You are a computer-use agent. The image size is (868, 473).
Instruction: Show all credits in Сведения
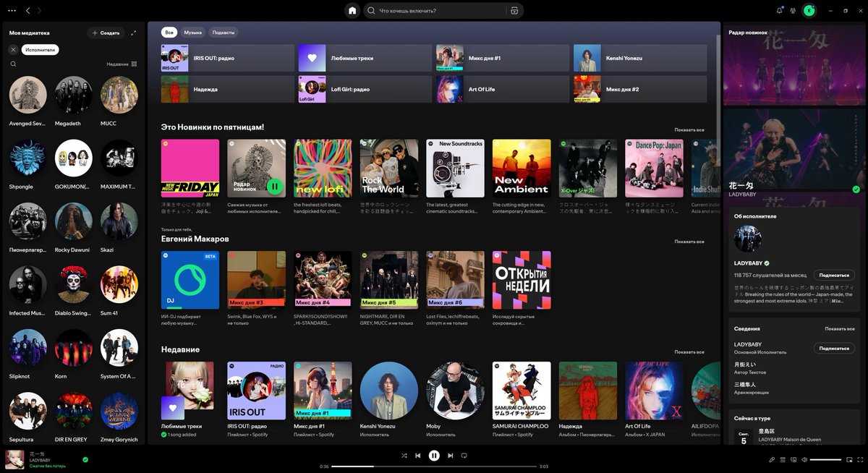[840, 328]
